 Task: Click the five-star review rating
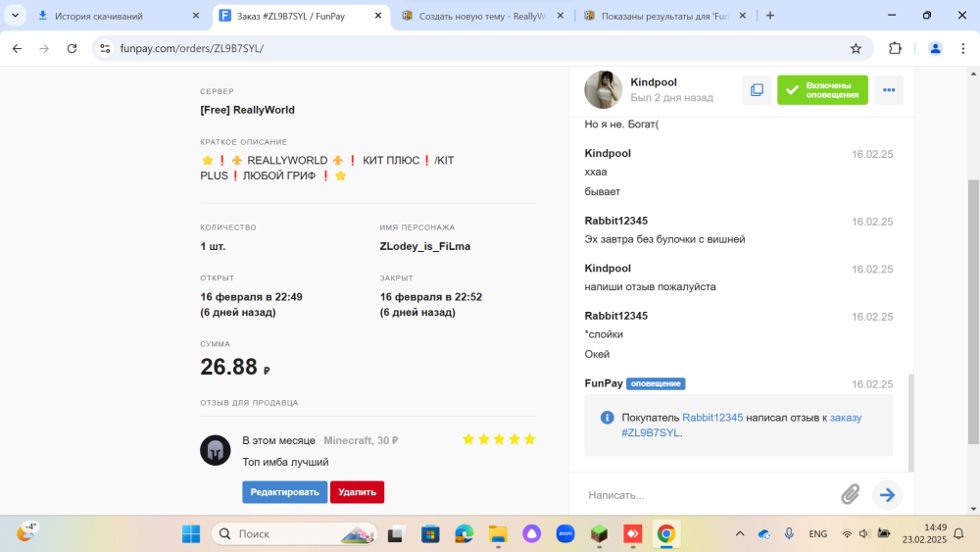[499, 439]
